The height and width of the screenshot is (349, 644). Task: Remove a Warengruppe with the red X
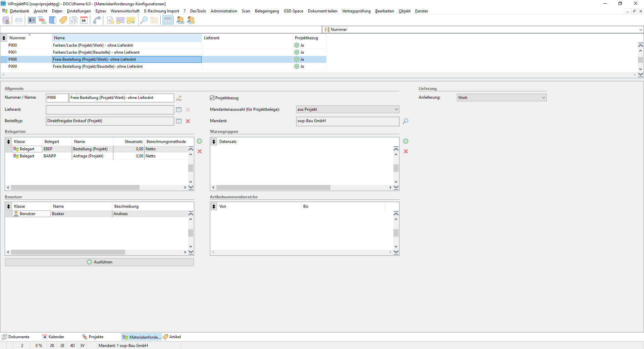coord(406,151)
